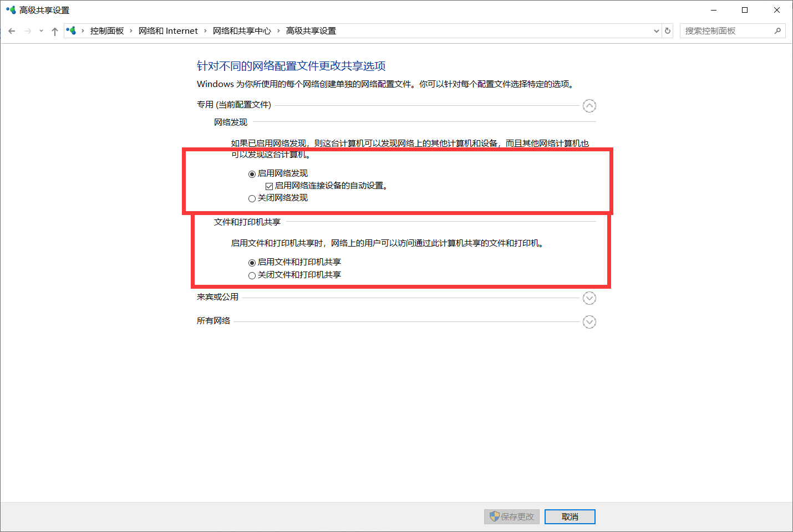This screenshot has width=793, height=532.
Task: Close the 高级共享设置 window
Action: tap(777, 10)
